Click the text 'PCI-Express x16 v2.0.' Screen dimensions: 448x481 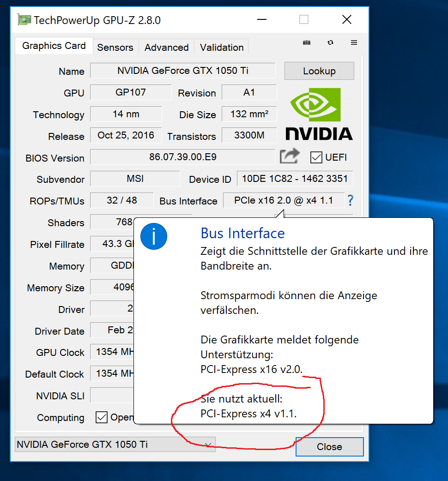pos(252,369)
